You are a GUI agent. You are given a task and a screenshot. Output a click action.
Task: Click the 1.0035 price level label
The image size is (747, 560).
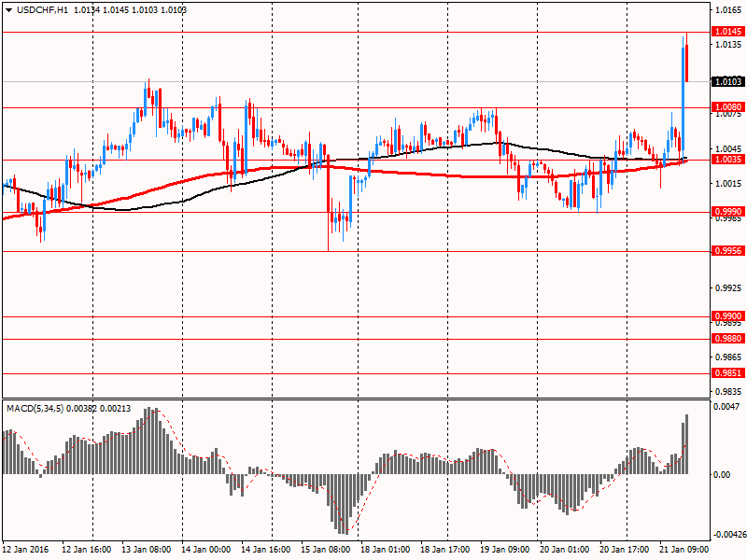(726, 160)
